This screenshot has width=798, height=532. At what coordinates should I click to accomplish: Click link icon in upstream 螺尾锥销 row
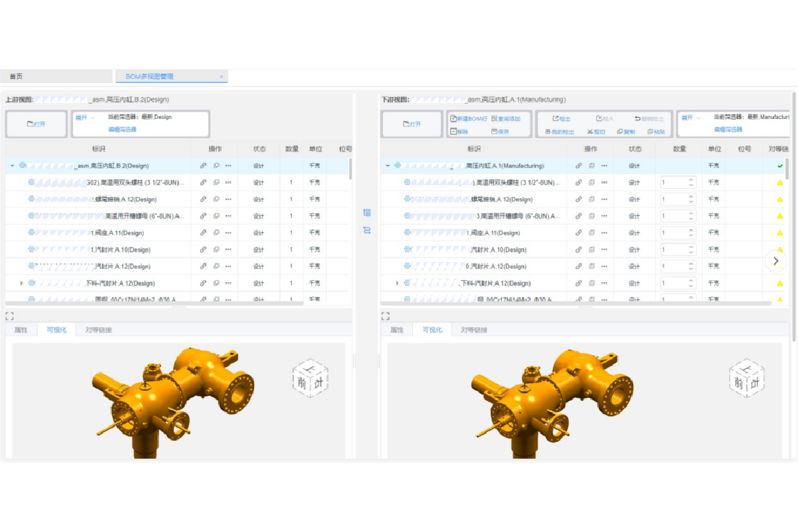[x=203, y=199]
